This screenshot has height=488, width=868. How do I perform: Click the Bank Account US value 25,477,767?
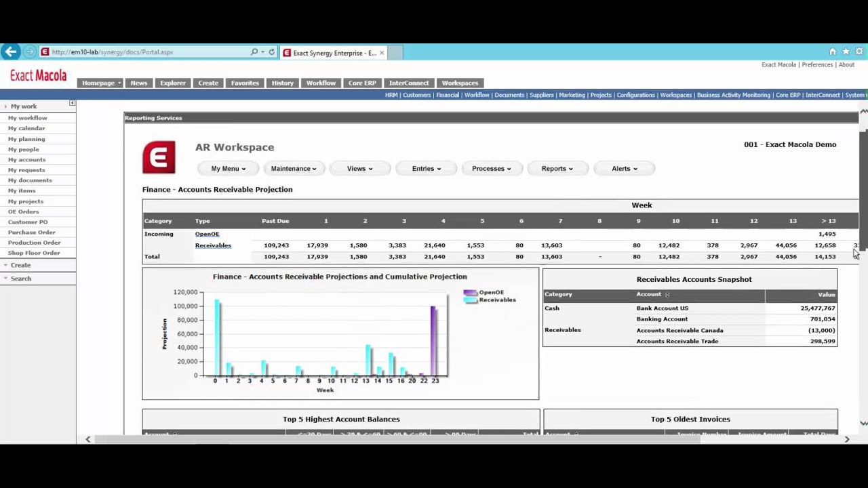[x=818, y=308]
